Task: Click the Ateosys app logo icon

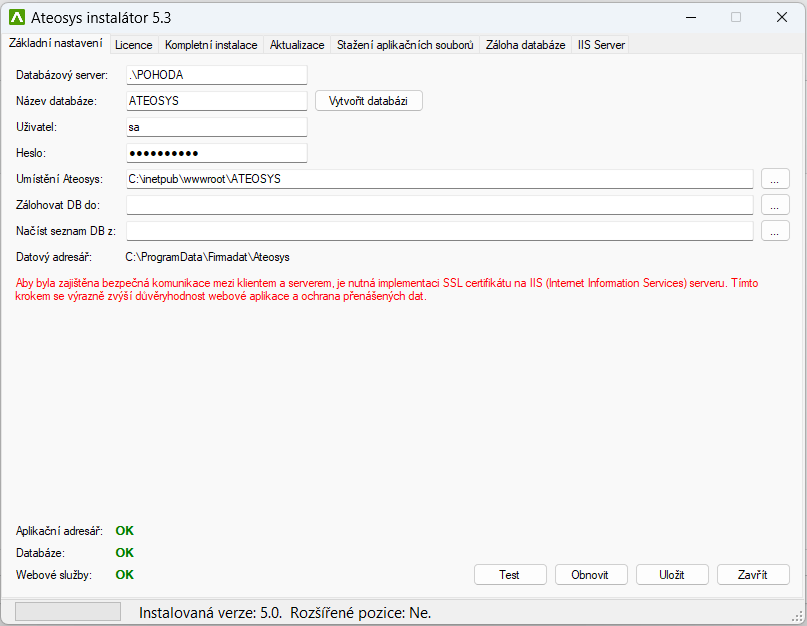Action: pyautogui.click(x=17, y=17)
